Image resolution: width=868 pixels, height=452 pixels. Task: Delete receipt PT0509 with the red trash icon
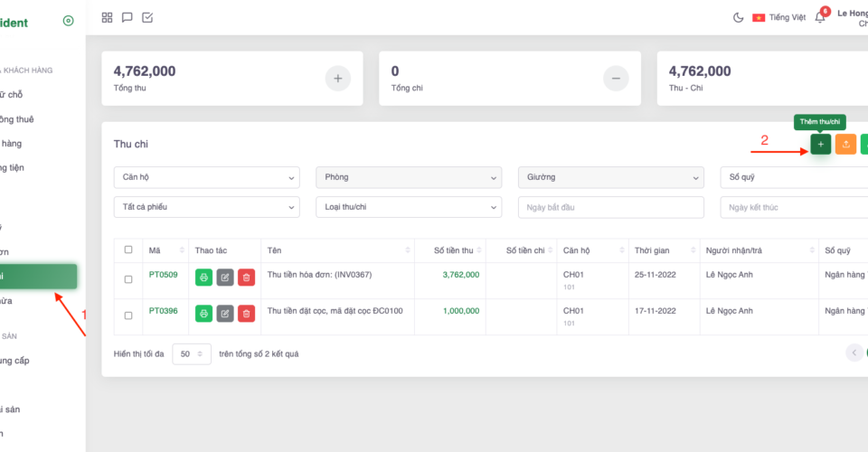pyautogui.click(x=246, y=277)
